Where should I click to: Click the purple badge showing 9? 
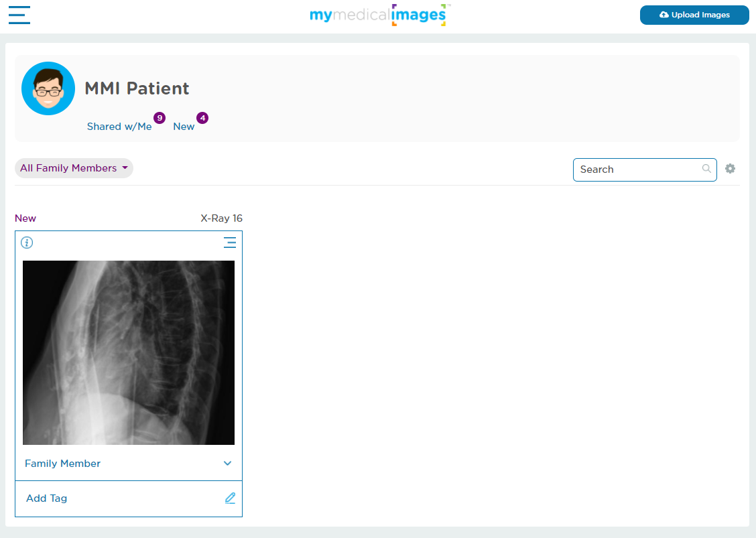[x=160, y=118]
